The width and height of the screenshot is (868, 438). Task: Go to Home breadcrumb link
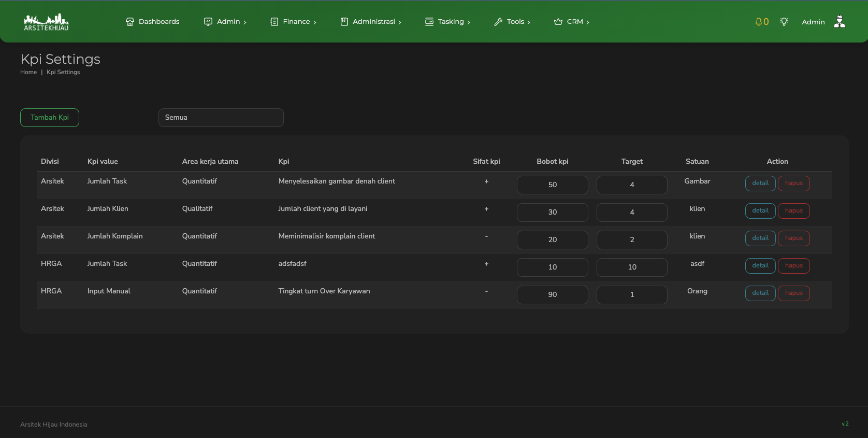(28, 73)
